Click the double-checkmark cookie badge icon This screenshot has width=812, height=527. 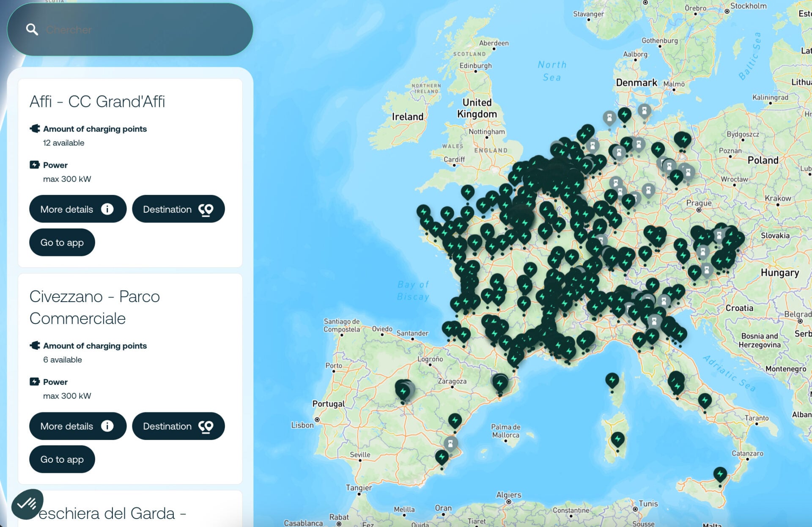pyautogui.click(x=27, y=503)
